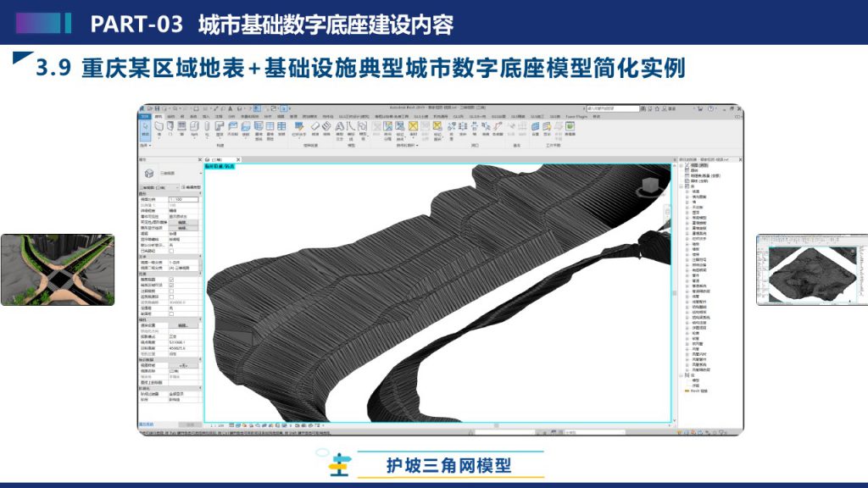Image resolution: width=868 pixels, height=488 pixels.
Task: Select the {三维} view tab
Action: click(217, 159)
